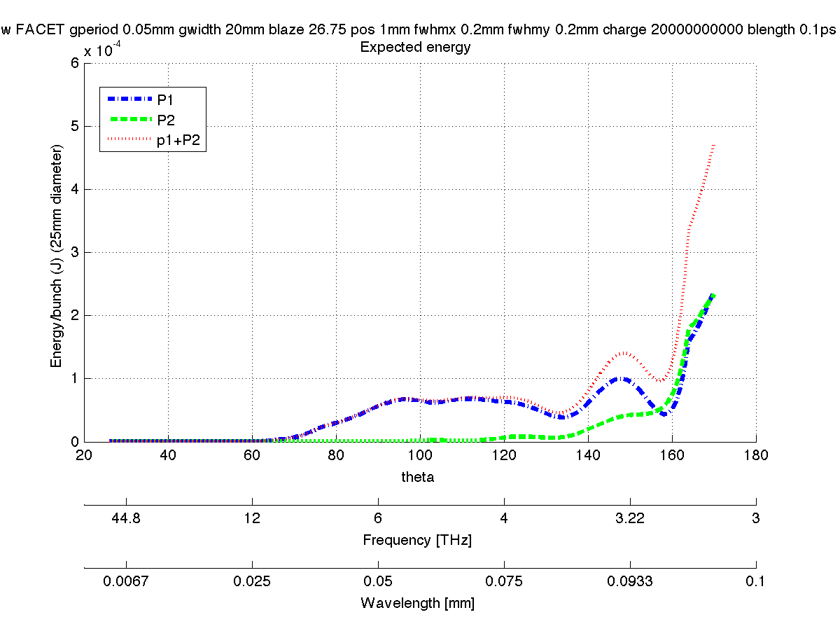Viewport: 840px width, 631px height.
Task: Click the y-axis tick label 2
Action: (x=74, y=316)
